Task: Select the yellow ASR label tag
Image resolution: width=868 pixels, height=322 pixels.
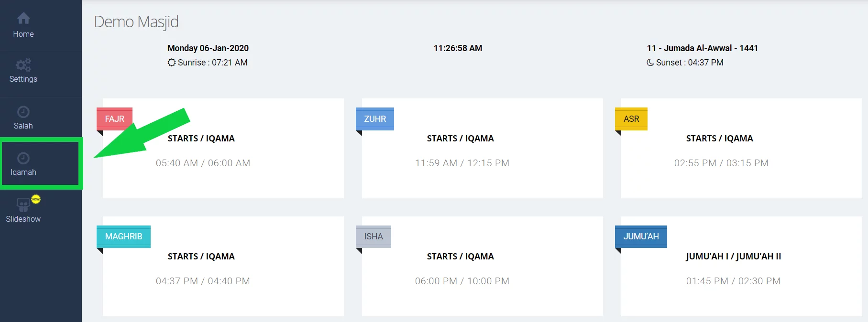Action: 631,119
